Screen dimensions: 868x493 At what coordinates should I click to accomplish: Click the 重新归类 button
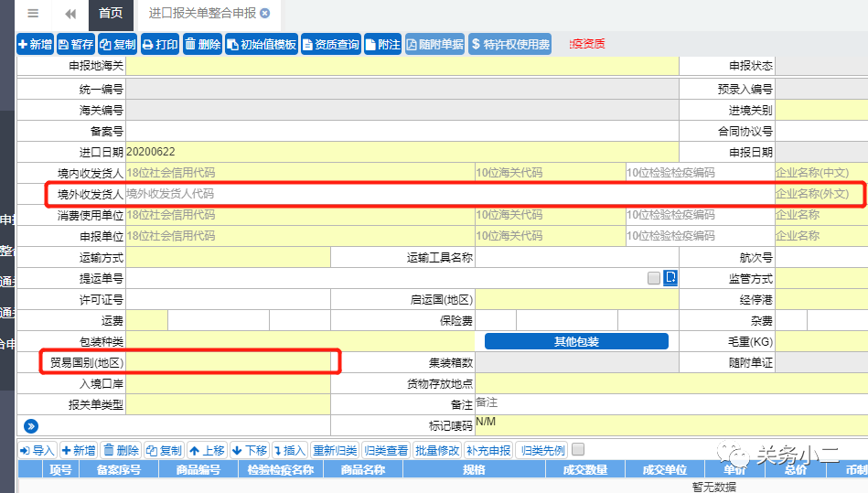(335, 450)
